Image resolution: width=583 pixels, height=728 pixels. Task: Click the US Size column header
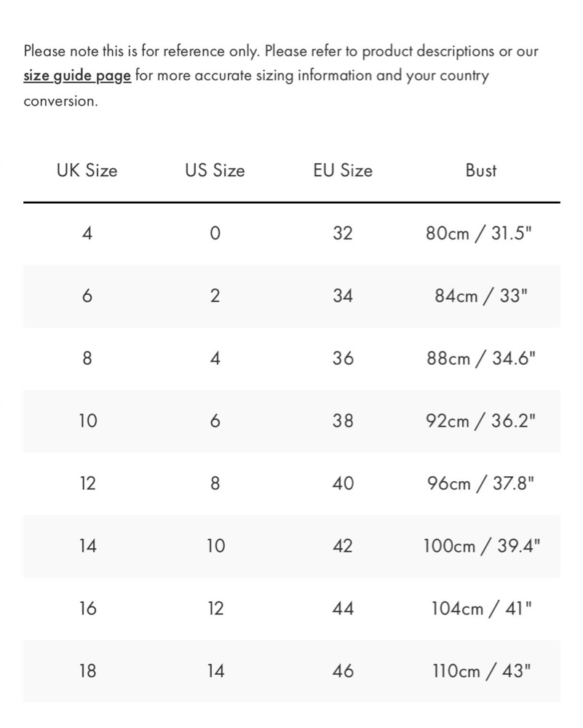[x=215, y=170]
